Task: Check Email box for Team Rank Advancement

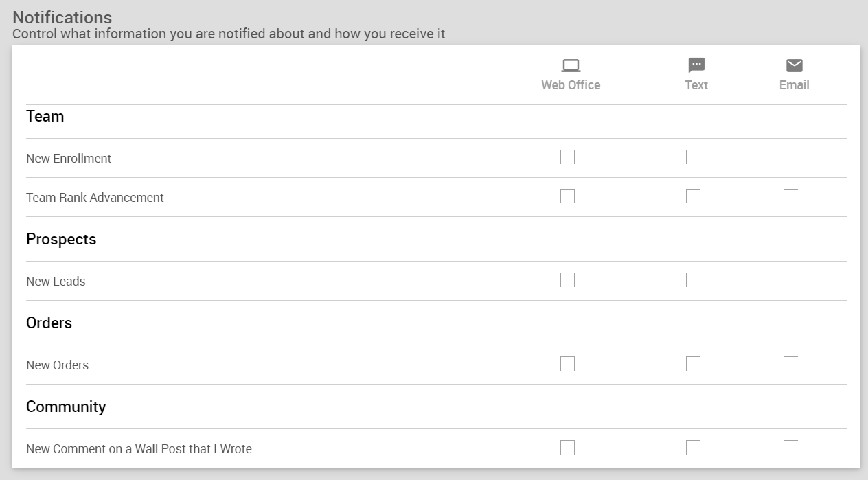Action: (x=791, y=196)
